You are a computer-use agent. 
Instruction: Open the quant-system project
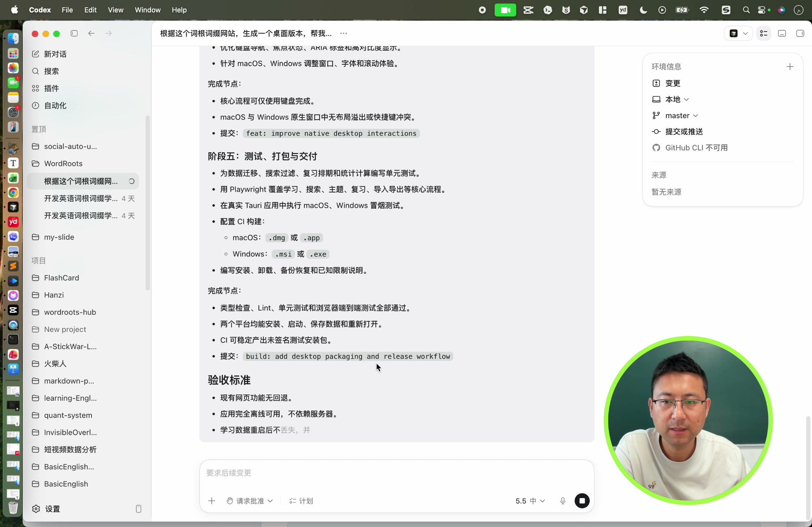pos(83,415)
